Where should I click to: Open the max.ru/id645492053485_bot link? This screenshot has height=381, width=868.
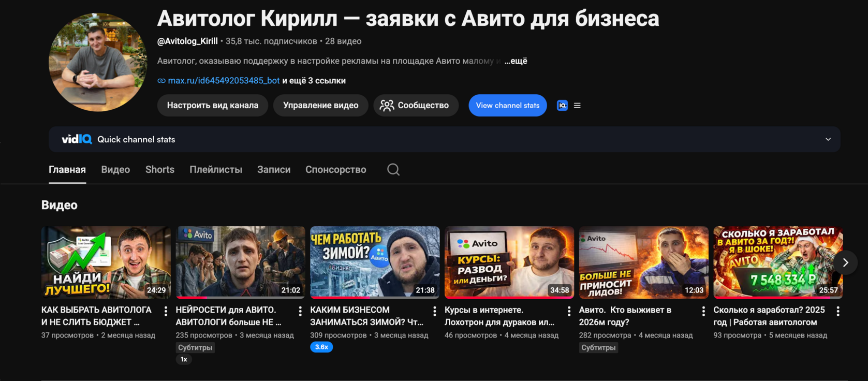click(x=224, y=81)
